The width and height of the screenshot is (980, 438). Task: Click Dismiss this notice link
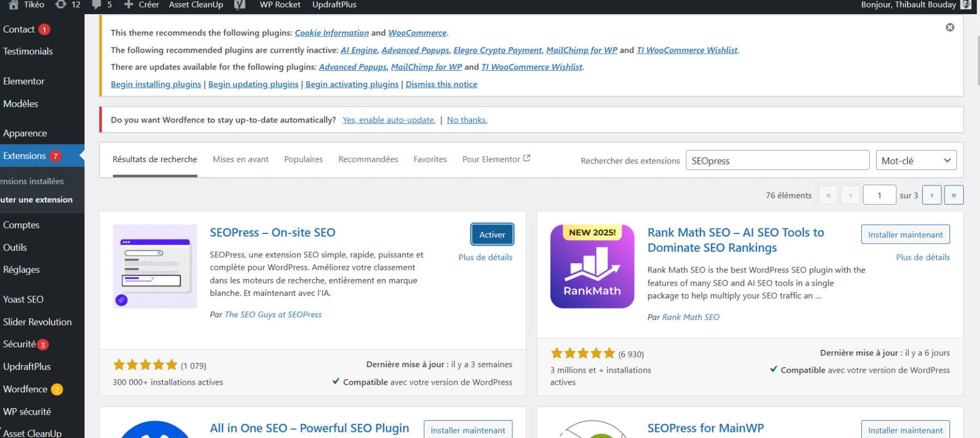pyautogui.click(x=442, y=84)
